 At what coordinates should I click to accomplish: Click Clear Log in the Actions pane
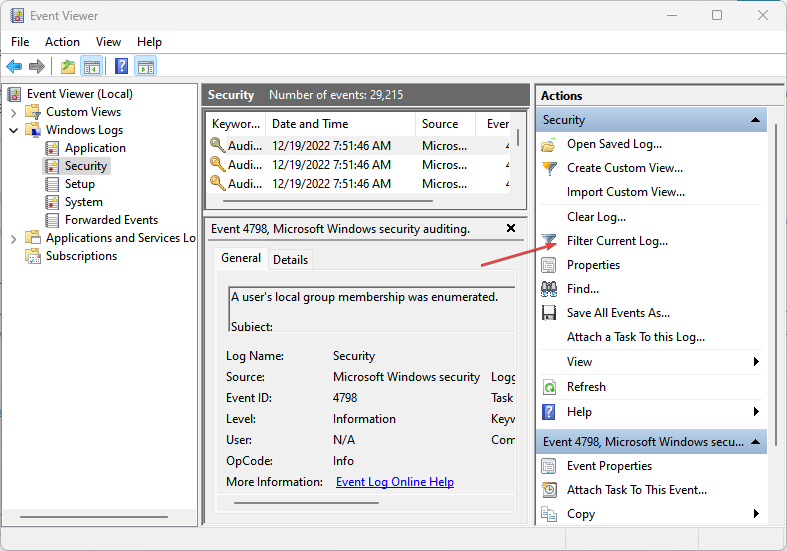tap(596, 217)
